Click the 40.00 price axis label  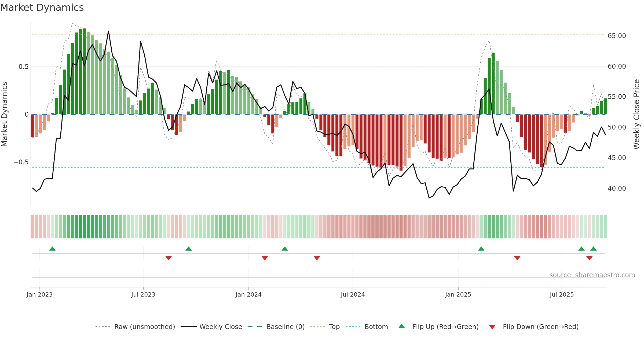(x=617, y=188)
